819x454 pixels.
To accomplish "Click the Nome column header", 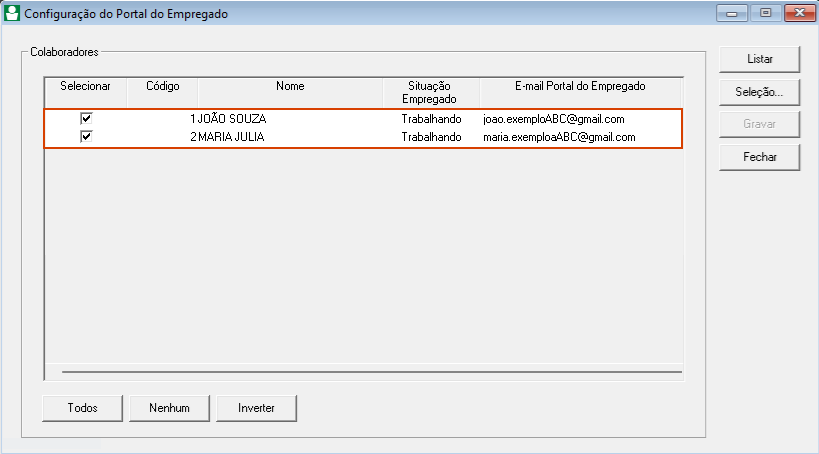I will pyautogui.click(x=290, y=87).
